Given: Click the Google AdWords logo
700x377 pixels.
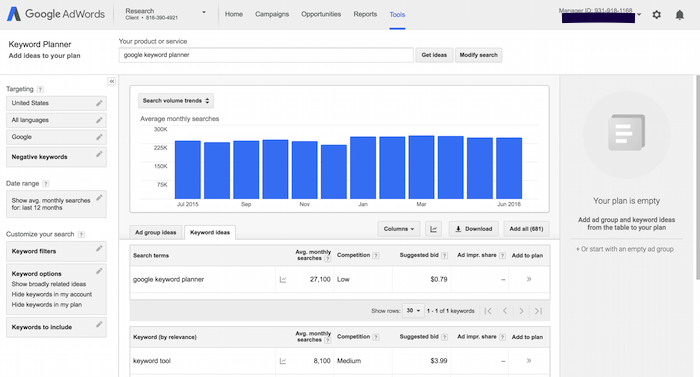Looking at the screenshot, I should point(56,14).
